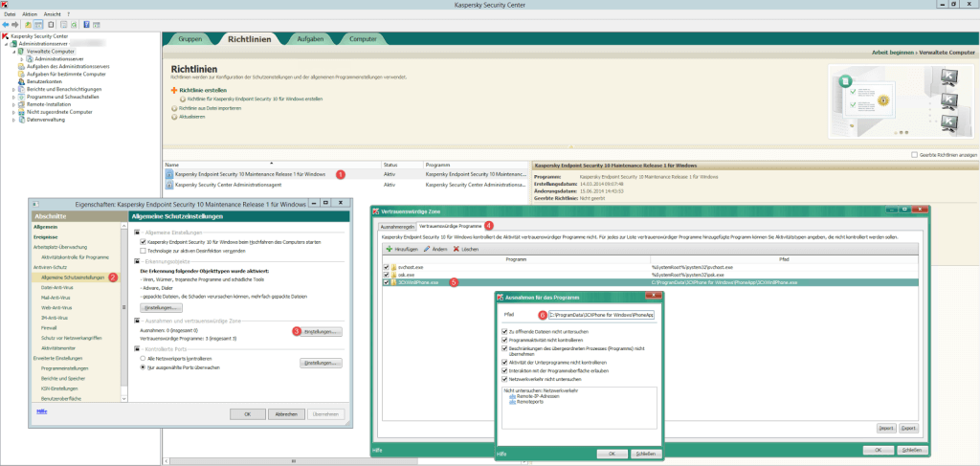Click the Remote-IP-Adressen abc icon
Image resolution: width=980 pixels, height=466 pixels.
click(x=513, y=397)
